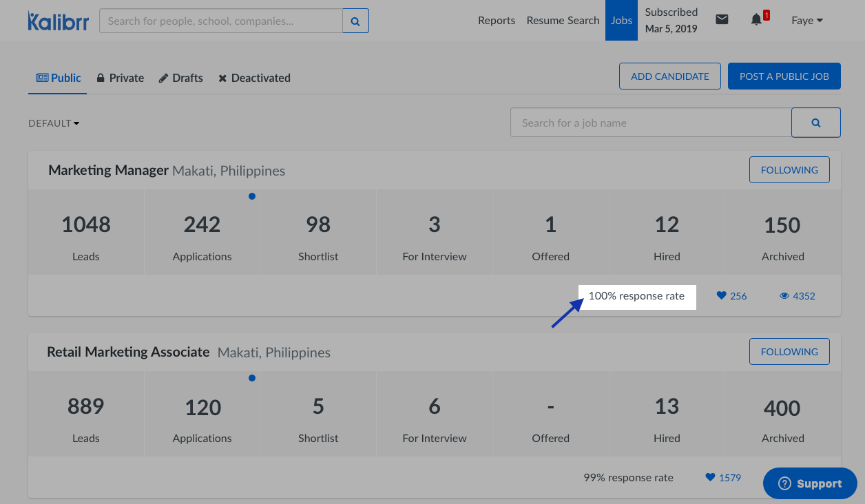Screen dimensions: 865x504
Task: Open the Support help widget
Action: (x=810, y=484)
